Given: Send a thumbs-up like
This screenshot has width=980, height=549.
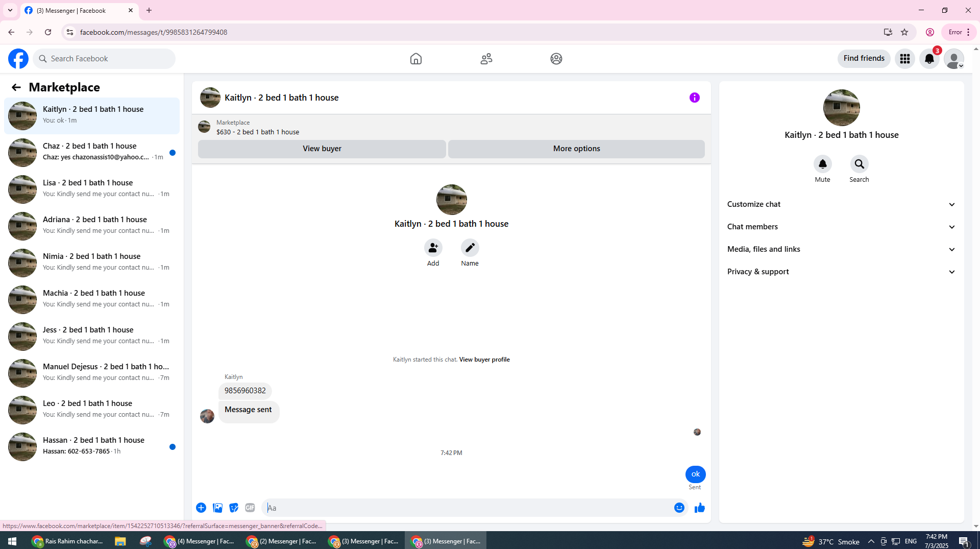Looking at the screenshot, I should coord(700,508).
